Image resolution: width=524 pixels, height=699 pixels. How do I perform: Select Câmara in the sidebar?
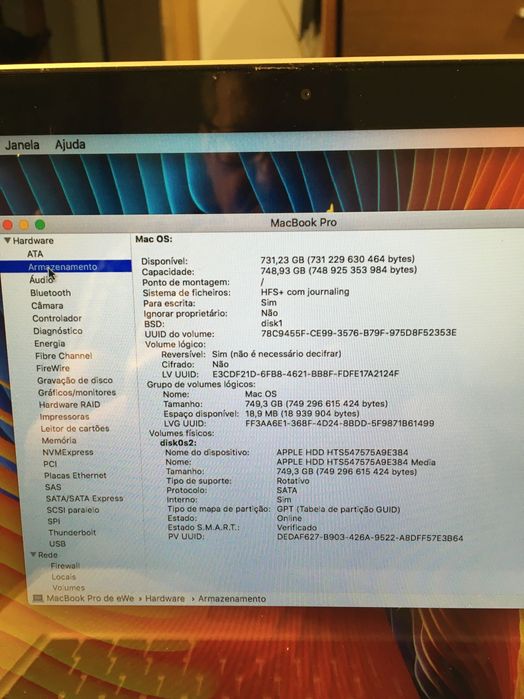click(47, 306)
